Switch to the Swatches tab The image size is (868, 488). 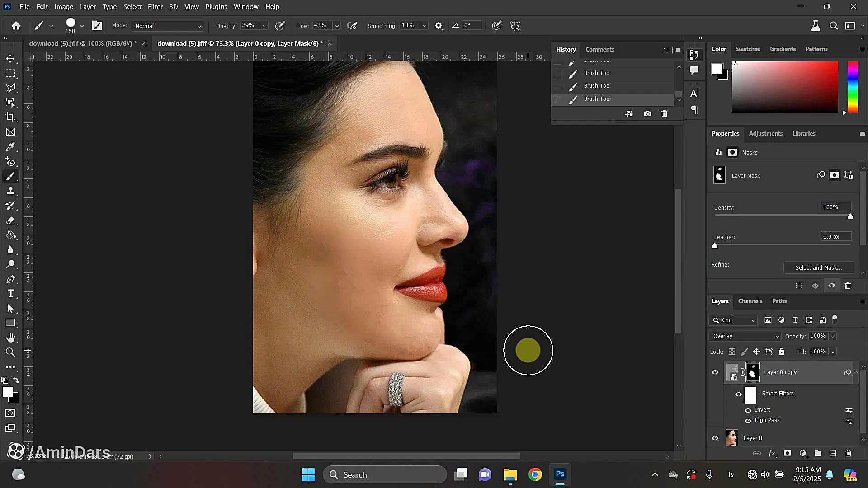(x=747, y=49)
